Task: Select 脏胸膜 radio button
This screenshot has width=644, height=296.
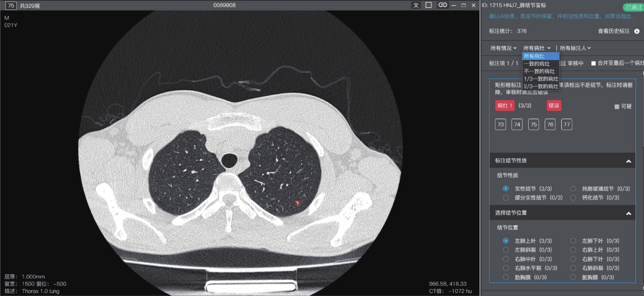Action: pyautogui.click(x=573, y=277)
